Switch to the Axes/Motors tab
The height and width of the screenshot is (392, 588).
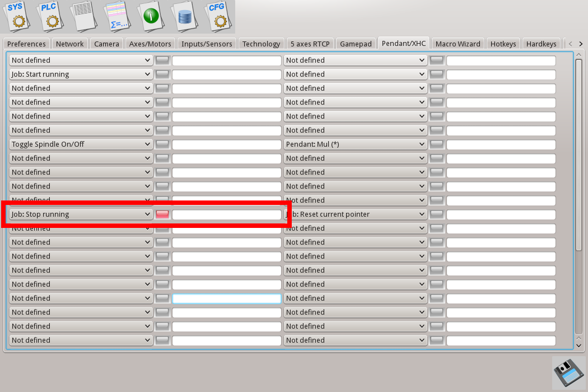coord(151,44)
